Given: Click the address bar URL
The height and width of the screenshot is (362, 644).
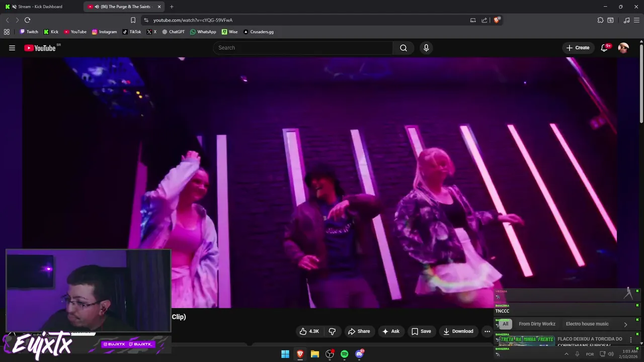Looking at the screenshot, I should click(x=193, y=20).
